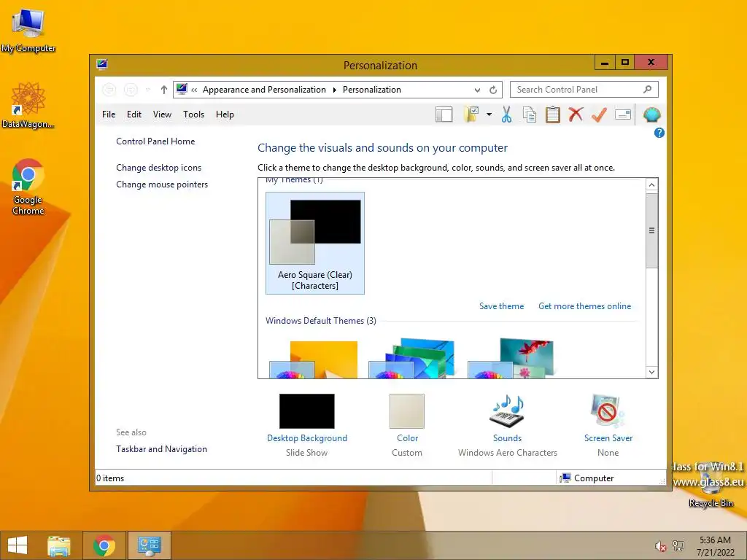This screenshot has height=560, width=747.
Task: Open the dropdown arrow beside folder icon
Action: click(489, 114)
